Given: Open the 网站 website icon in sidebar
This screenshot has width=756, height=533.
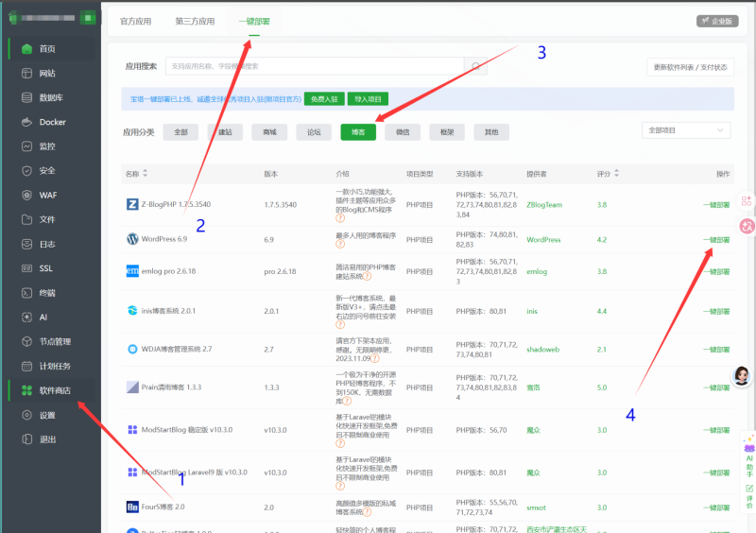Looking at the screenshot, I should click(27, 74).
